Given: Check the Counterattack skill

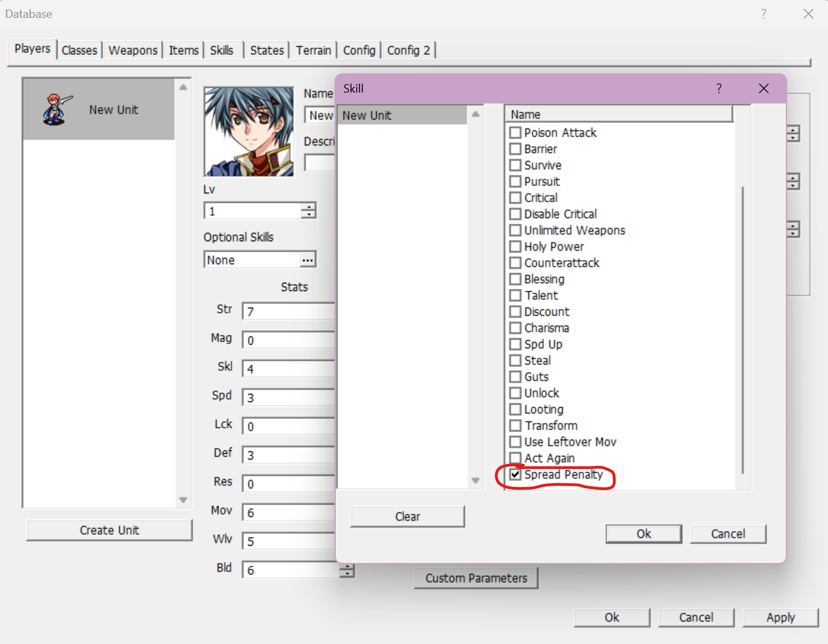Looking at the screenshot, I should coord(516,263).
